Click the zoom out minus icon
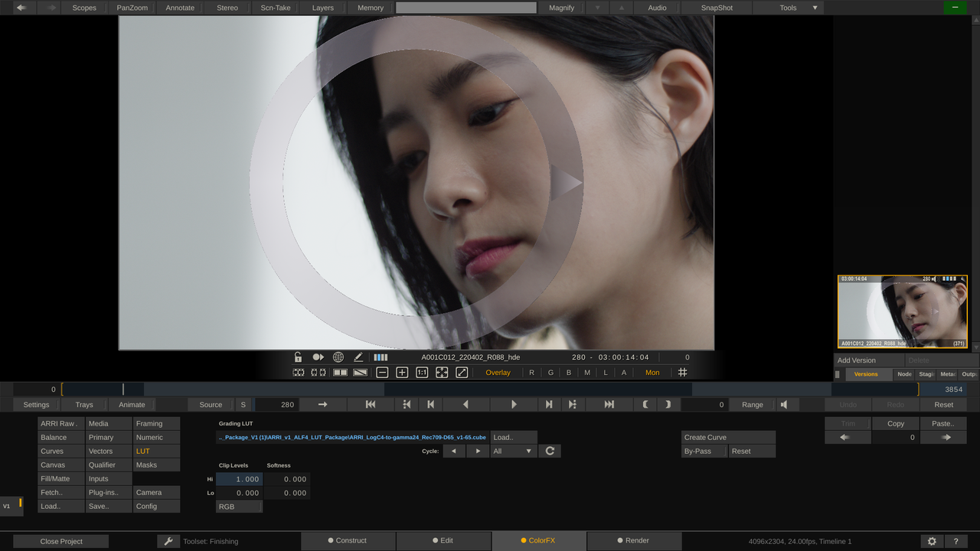 pos(382,373)
